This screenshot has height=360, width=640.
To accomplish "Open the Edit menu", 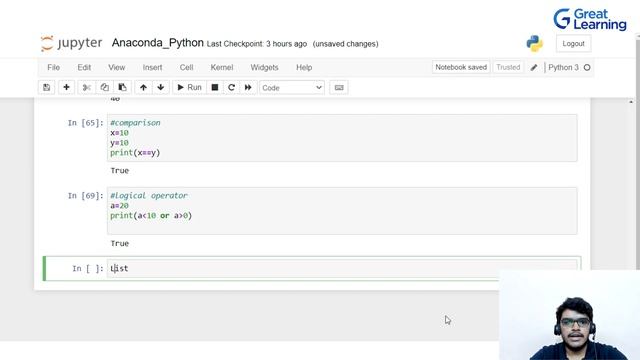I will point(84,67).
